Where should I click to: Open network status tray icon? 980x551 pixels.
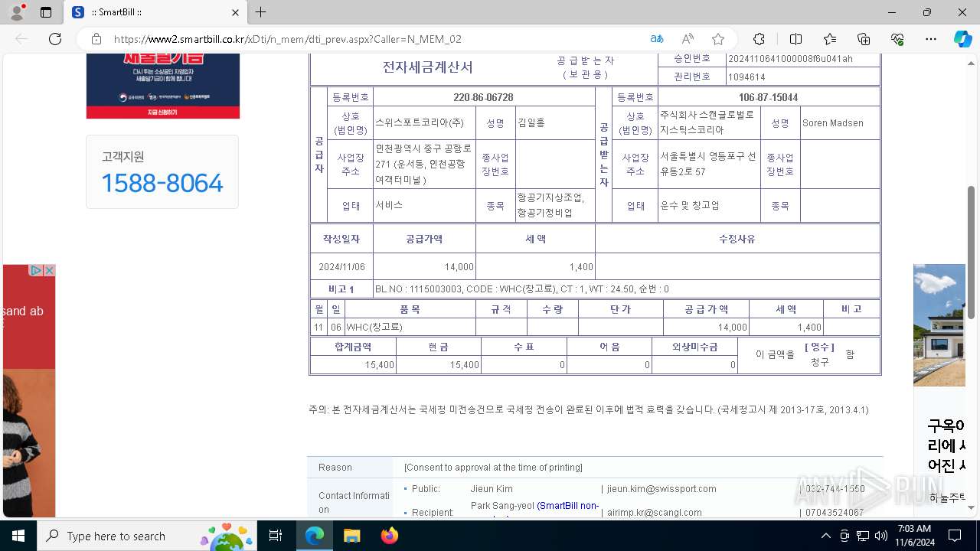[x=863, y=536]
